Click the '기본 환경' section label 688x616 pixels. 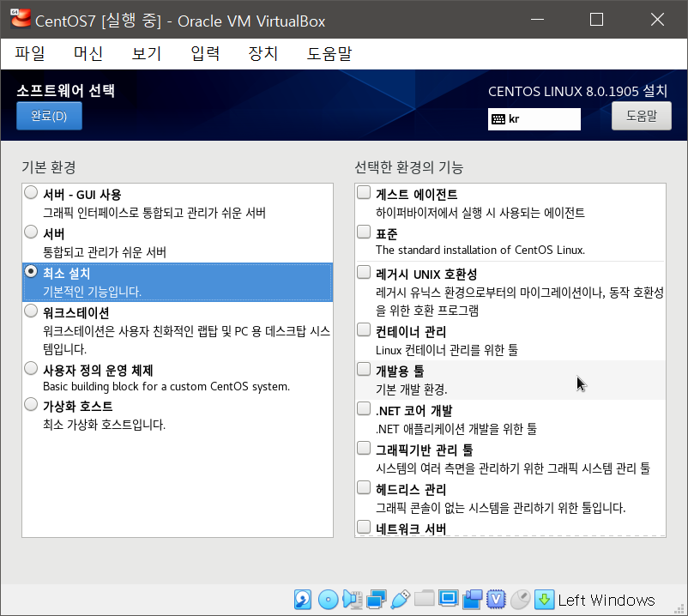(49, 167)
